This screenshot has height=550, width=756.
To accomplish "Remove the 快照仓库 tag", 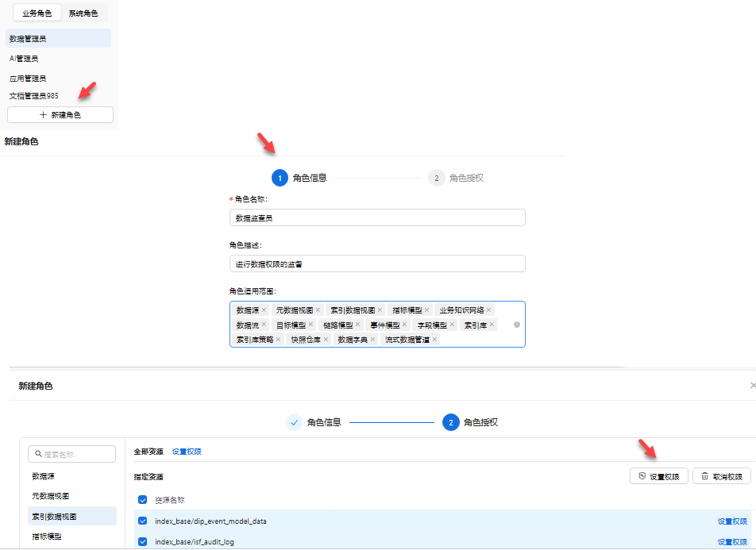I will click(326, 340).
